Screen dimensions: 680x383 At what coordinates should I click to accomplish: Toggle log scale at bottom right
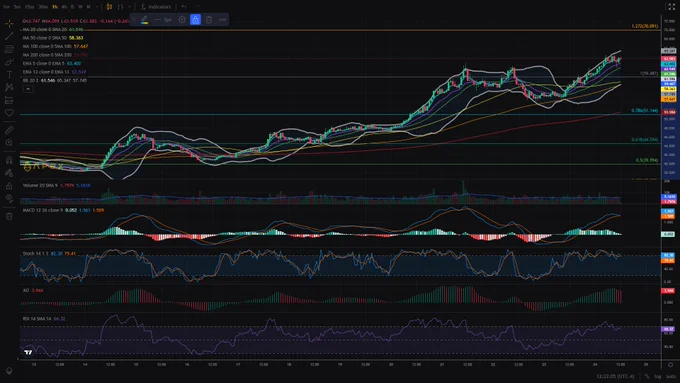(x=658, y=376)
